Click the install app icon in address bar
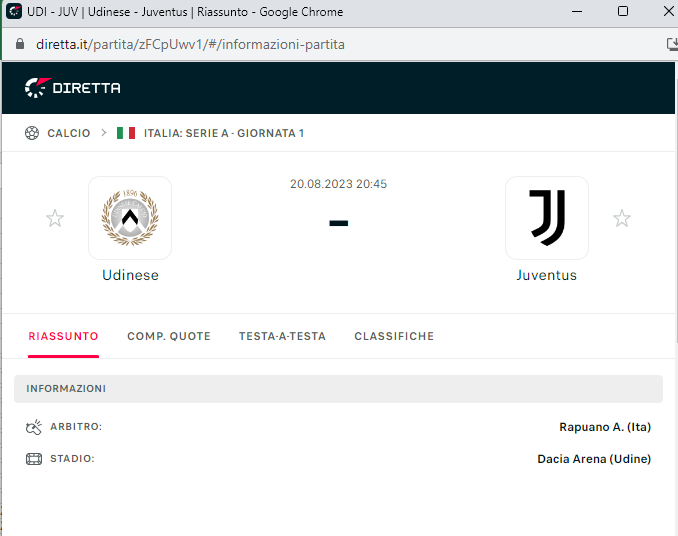 click(x=672, y=45)
